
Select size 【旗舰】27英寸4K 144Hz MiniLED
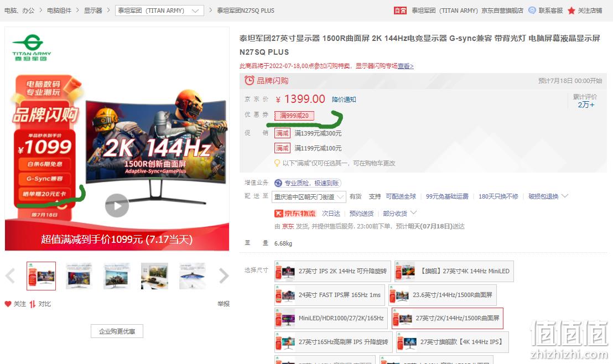pos(454,271)
